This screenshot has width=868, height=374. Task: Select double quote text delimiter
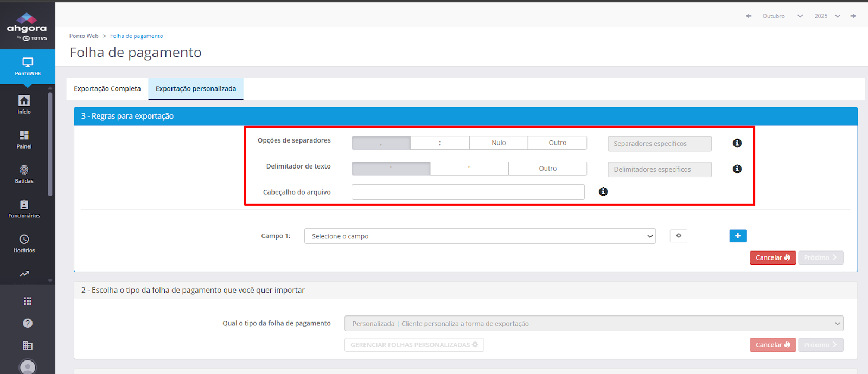coord(469,169)
